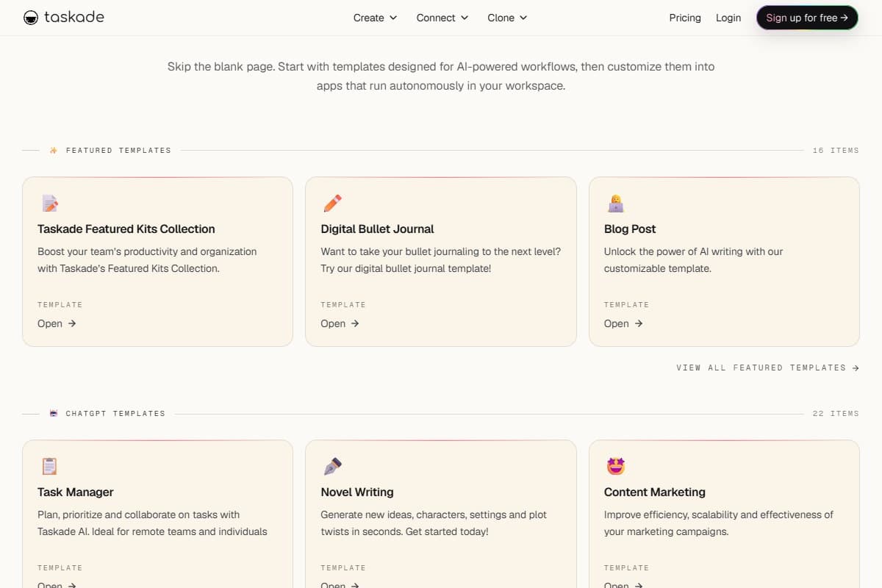Click the Content Marketing star-eyes emoji icon
The image size is (882, 588).
(616, 466)
